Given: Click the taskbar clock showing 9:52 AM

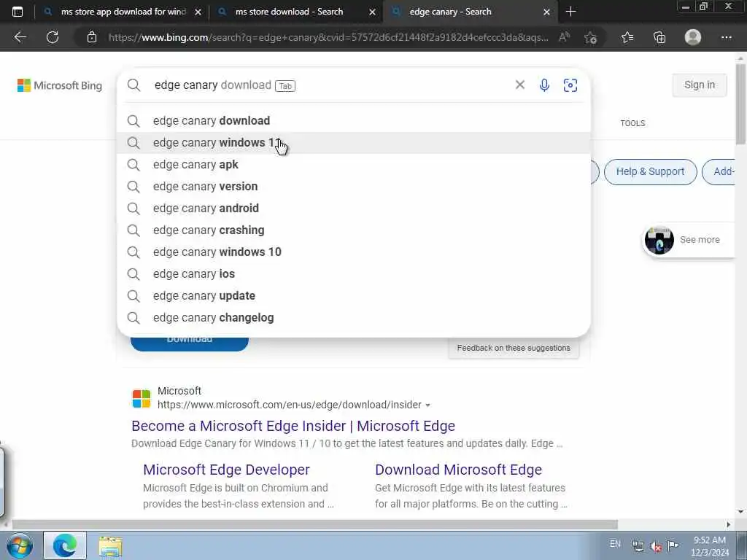Looking at the screenshot, I should click(x=710, y=546).
